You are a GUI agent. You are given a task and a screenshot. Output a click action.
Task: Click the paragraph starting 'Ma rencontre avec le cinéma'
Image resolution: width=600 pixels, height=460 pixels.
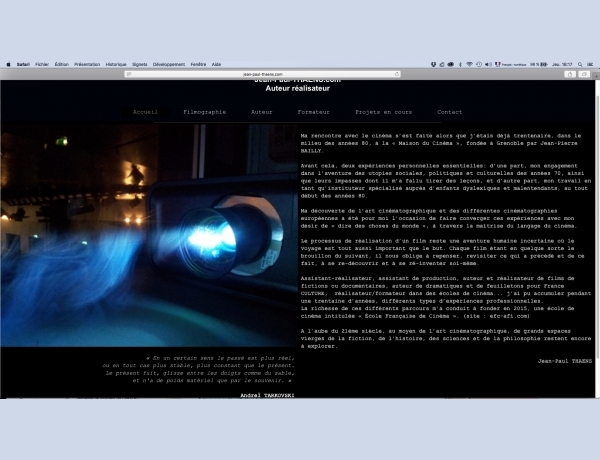[x=441, y=143]
